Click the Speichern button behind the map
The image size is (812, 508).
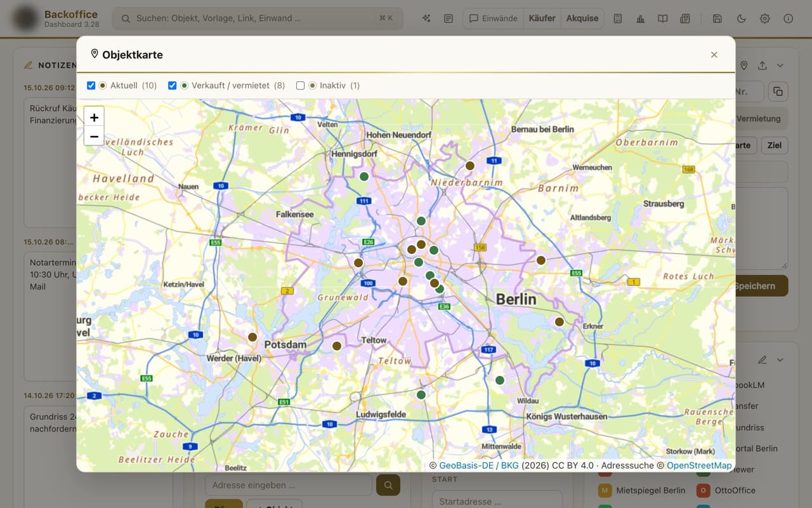pos(761,286)
